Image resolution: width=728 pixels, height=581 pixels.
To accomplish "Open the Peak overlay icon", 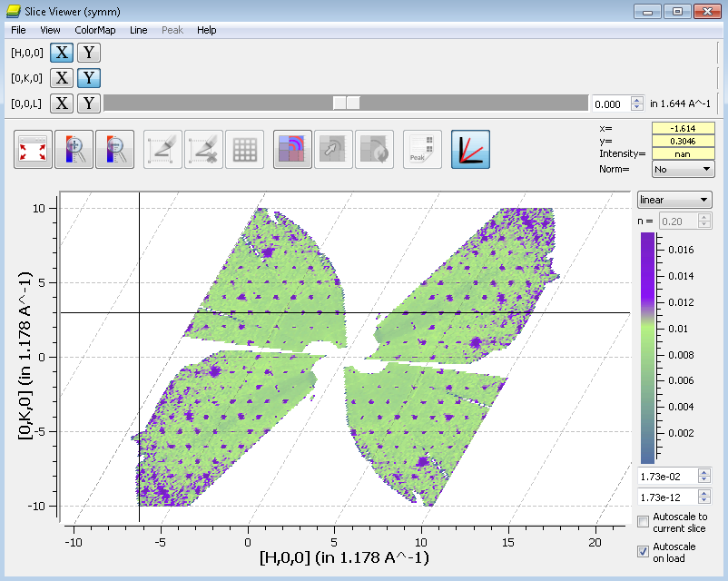I will point(422,150).
